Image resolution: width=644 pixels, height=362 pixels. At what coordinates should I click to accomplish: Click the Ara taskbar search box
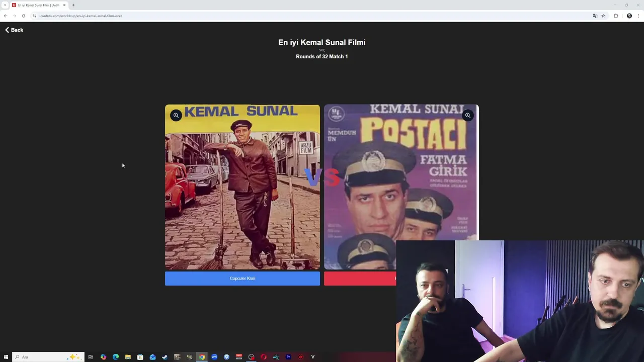(48, 357)
